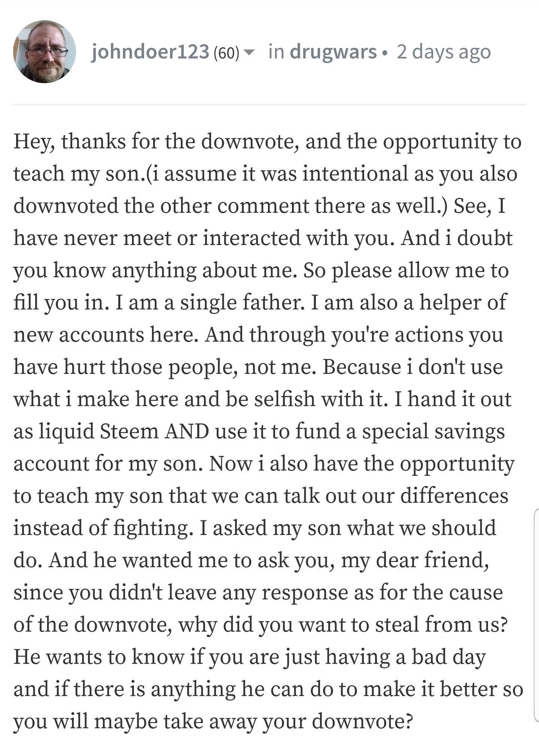Open the johndoer123 username profile link
Viewport: 539px width, 756px height.
click(x=150, y=51)
